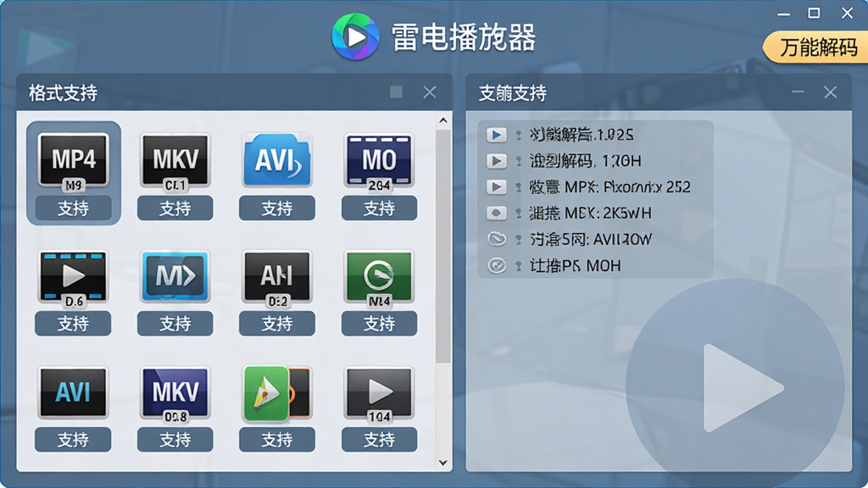Click the 雷电播放器 round logo

[355, 36]
